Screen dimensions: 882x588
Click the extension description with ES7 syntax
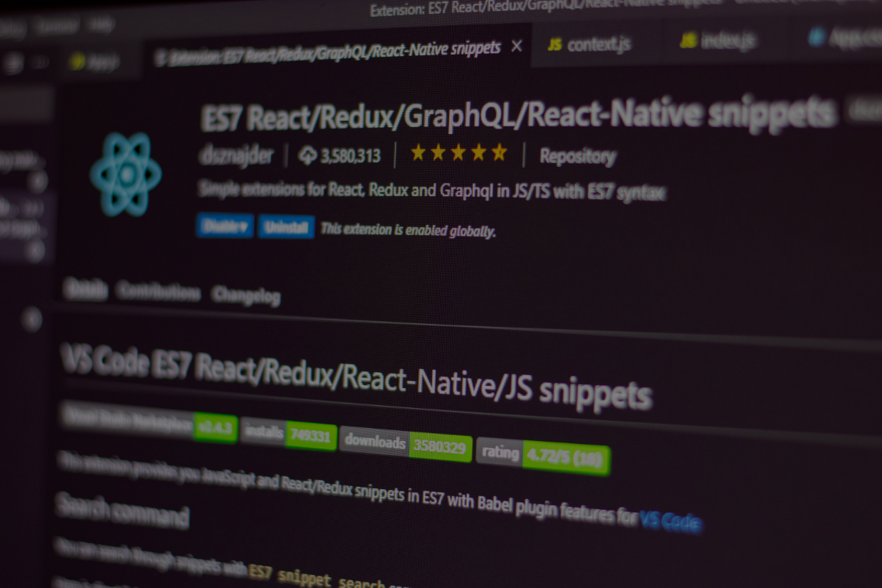click(432, 191)
